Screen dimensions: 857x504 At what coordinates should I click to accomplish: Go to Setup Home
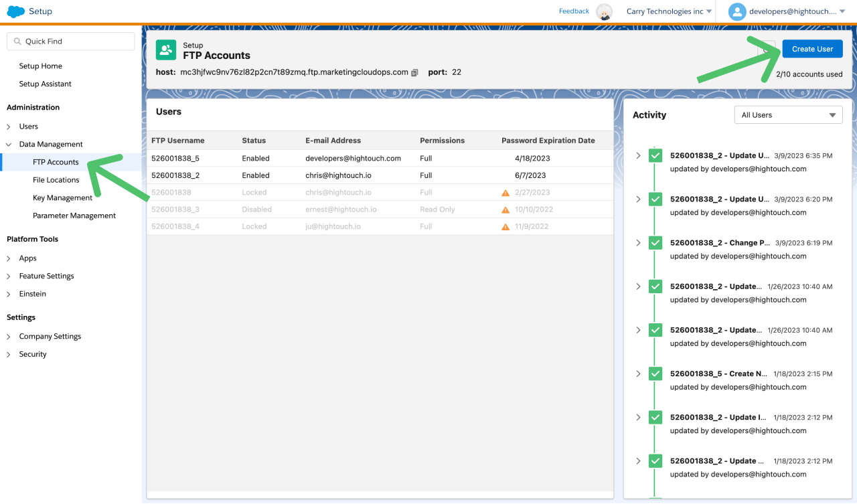41,66
